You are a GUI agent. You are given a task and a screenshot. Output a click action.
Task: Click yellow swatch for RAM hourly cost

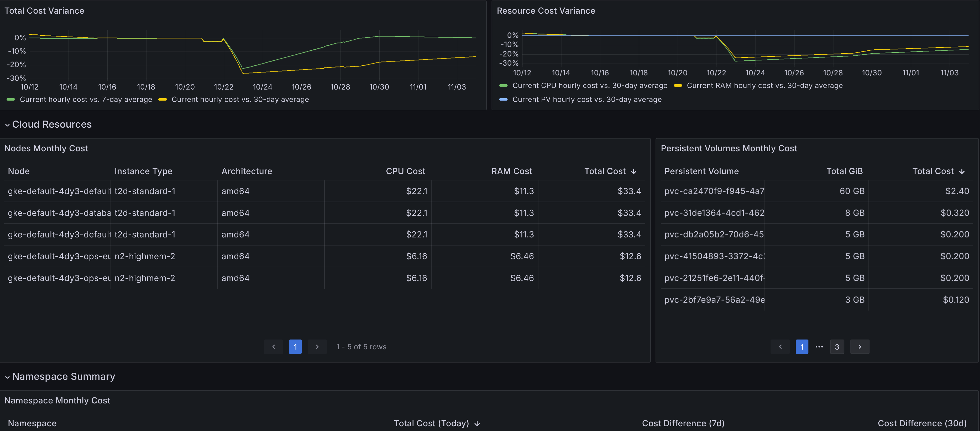[678, 86]
